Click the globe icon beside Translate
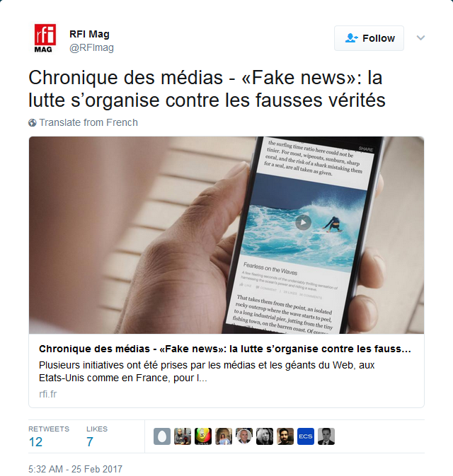 (33, 122)
